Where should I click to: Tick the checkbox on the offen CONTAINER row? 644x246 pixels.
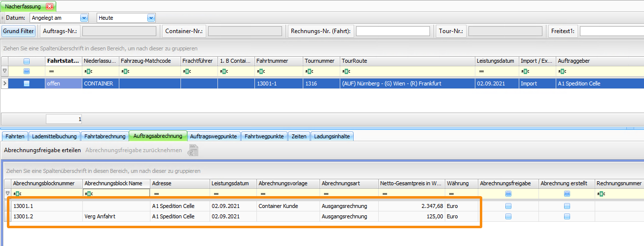(27, 83)
